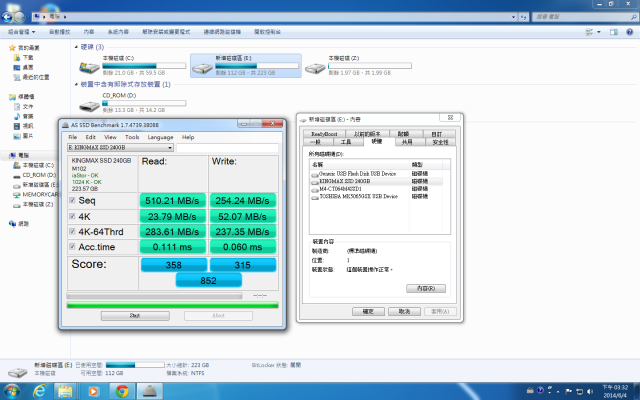640x400 pixels.
Task: Click the Explorer search box
Action: click(x=584, y=17)
